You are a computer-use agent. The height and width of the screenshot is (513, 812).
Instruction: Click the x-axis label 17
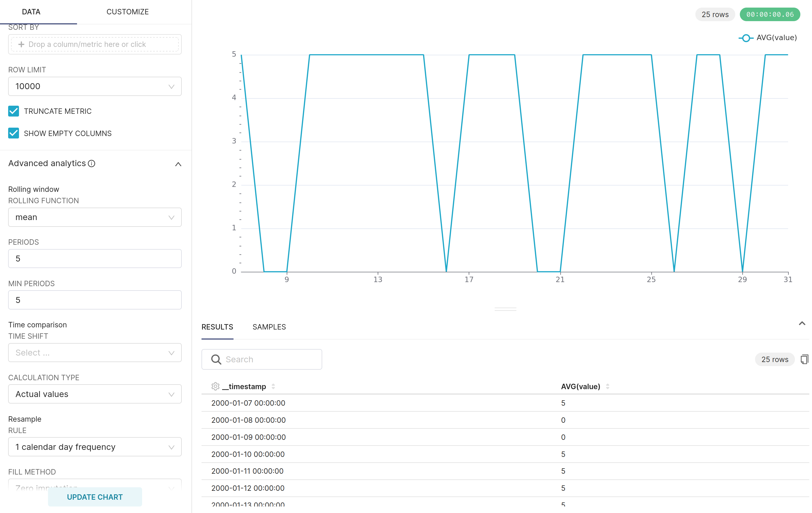coord(469,280)
